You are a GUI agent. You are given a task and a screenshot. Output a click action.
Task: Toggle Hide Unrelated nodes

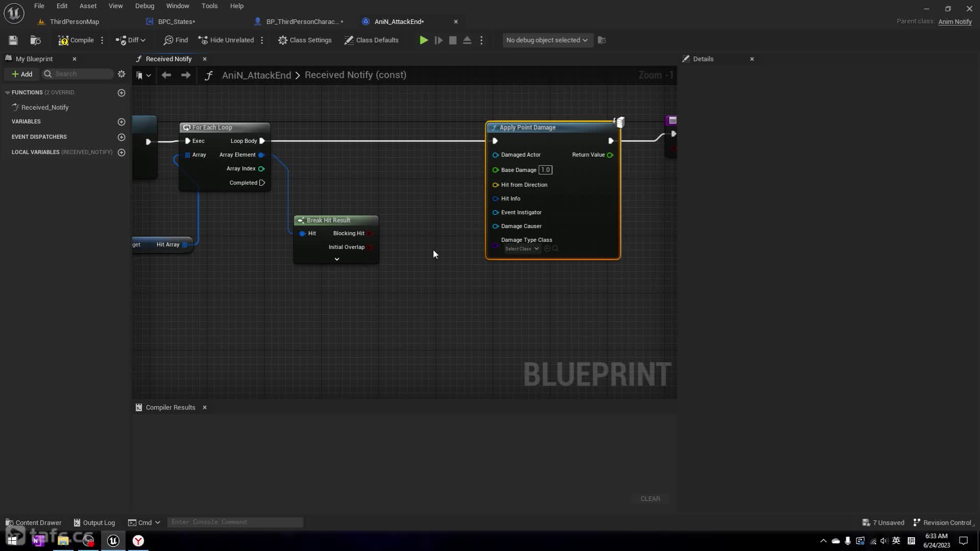pyautogui.click(x=226, y=40)
